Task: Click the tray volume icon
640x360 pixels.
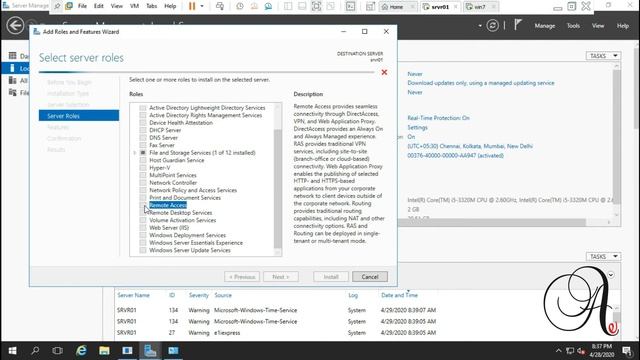Action: [581, 351]
